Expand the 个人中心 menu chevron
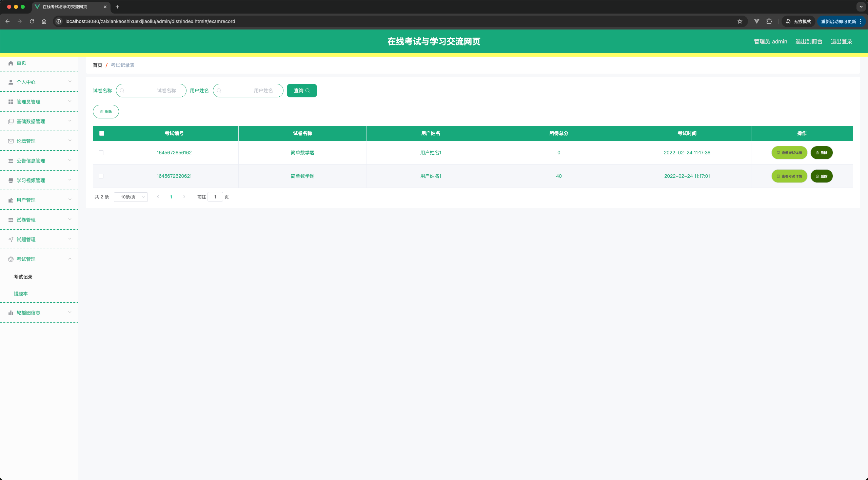Image resolution: width=868 pixels, height=480 pixels. point(70,81)
